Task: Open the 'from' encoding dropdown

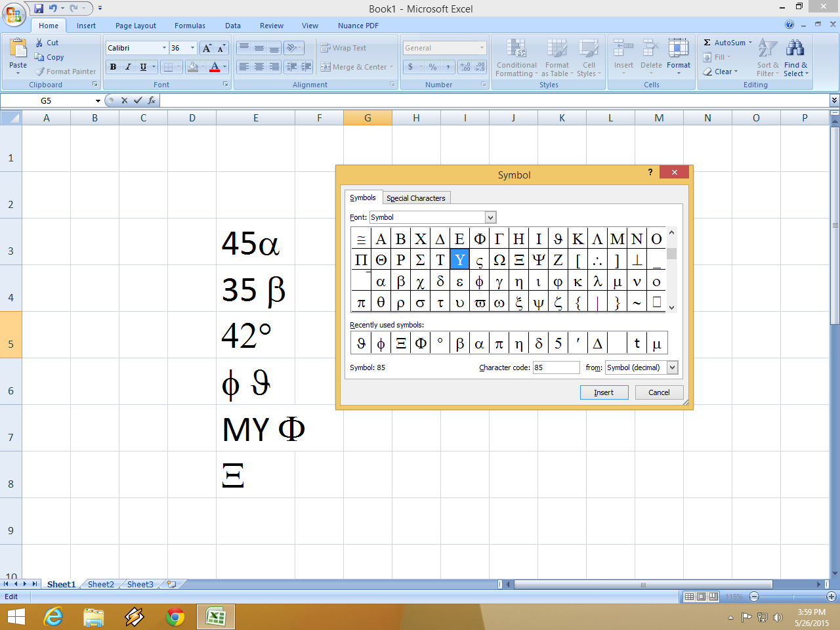Action: (x=673, y=367)
